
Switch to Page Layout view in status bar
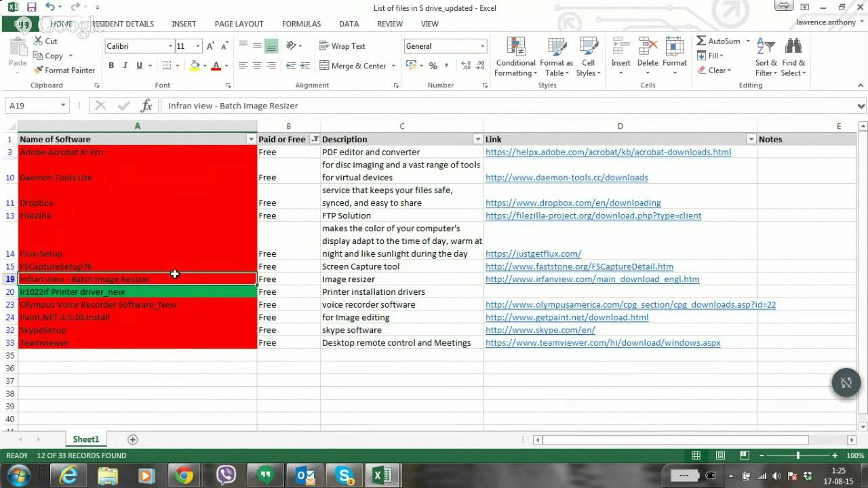(720, 456)
